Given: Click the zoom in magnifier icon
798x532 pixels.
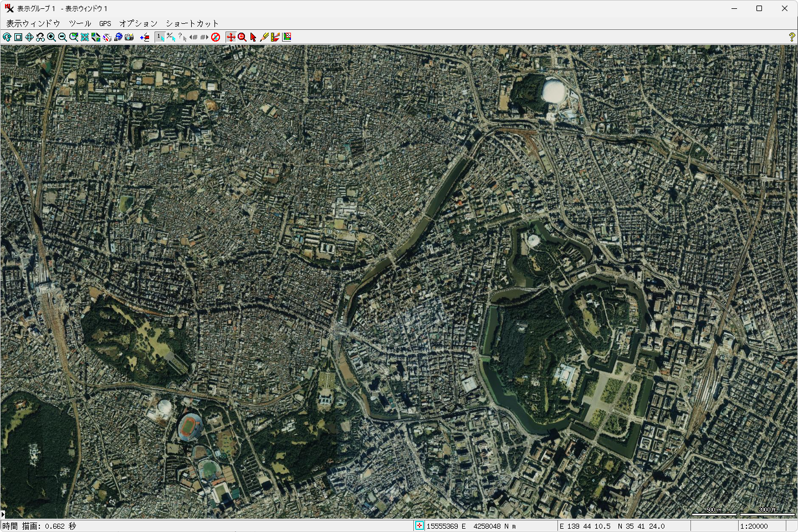Looking at the screenshot, I should pyautogui.click(x=52, y=37).
